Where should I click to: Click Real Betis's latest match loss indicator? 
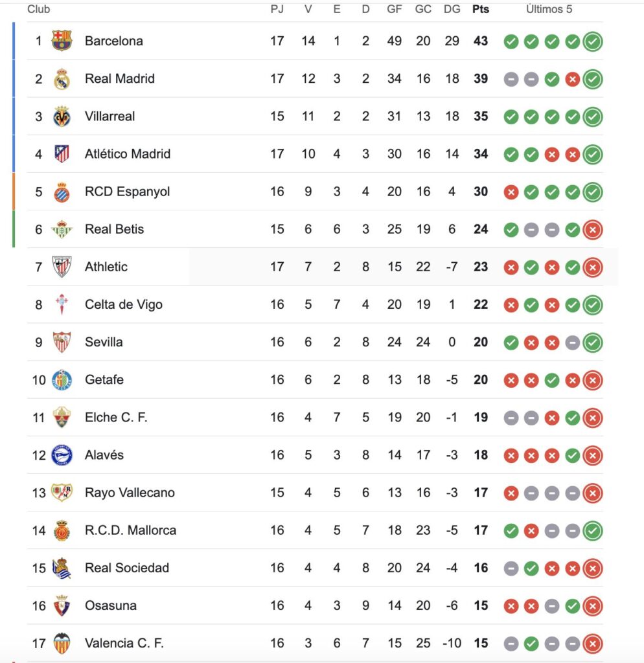pos(592,229)
